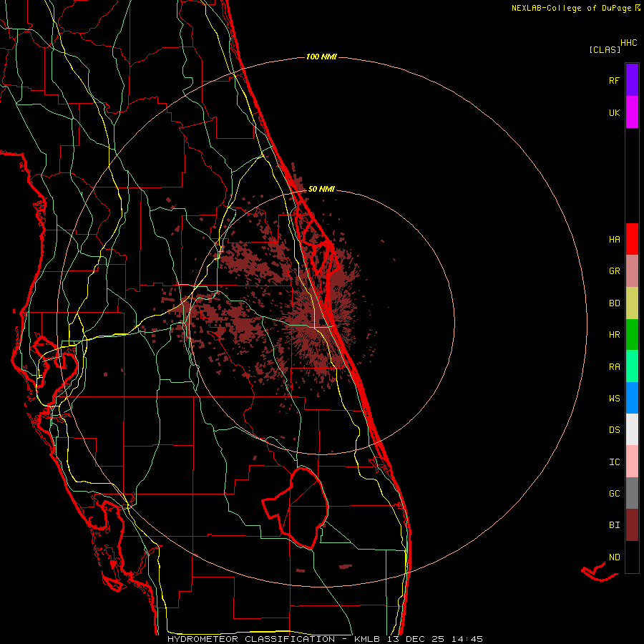Click the UK legend label
Image resolution: width=644 pixels, height=644 pixels.
coord(614,112)
